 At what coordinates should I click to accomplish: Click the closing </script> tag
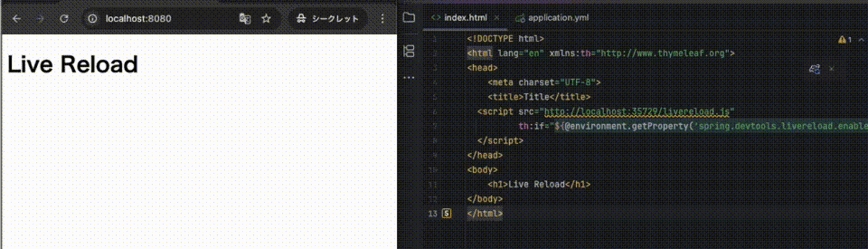pyautogui.click(x=500, y=141)
